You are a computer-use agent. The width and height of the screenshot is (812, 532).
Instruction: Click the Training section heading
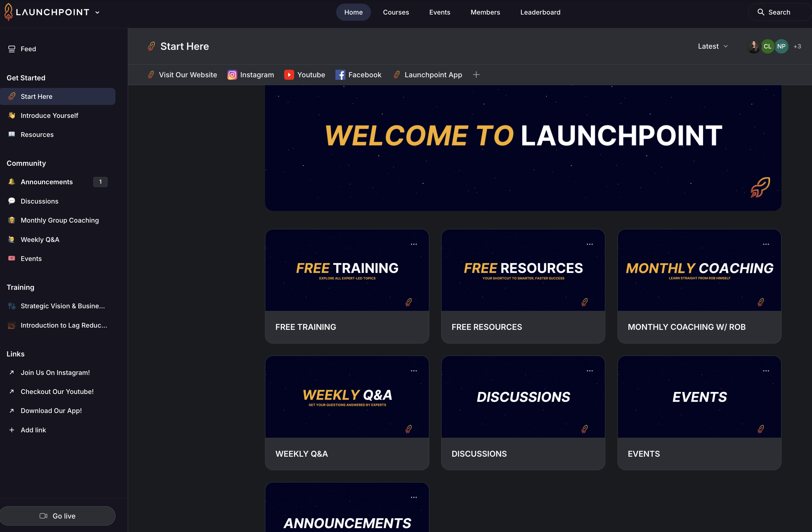(20, 287)
